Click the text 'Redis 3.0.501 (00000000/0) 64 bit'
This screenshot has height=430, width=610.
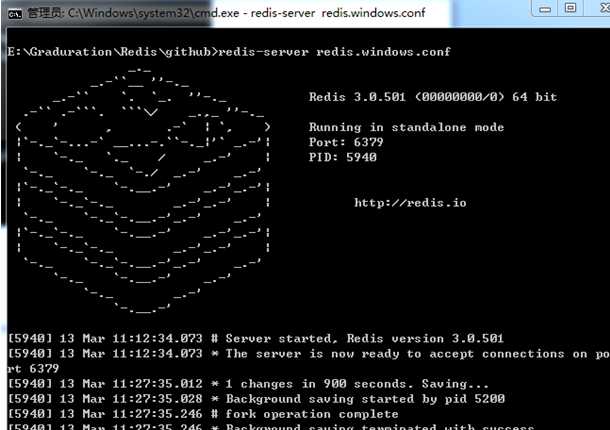pos(433,97)
